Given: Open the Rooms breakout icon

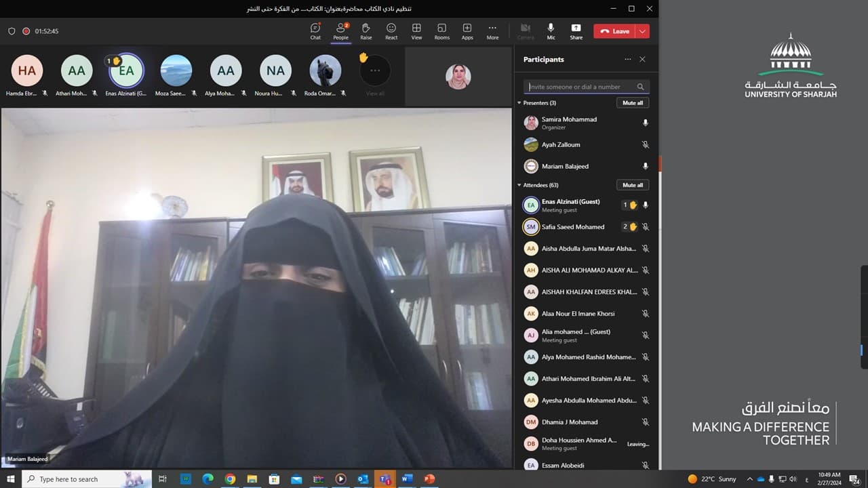Looking at the screenshot, I should (441, 30).
